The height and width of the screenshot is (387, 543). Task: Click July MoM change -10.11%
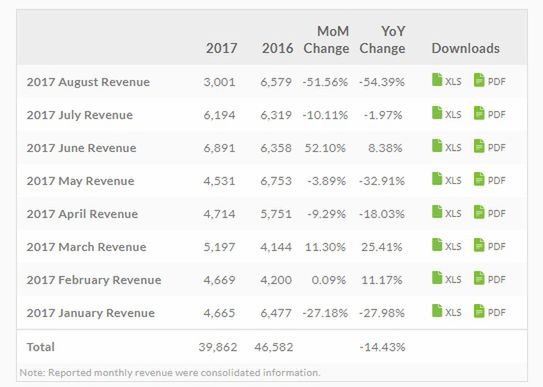(x=325, y=115)
